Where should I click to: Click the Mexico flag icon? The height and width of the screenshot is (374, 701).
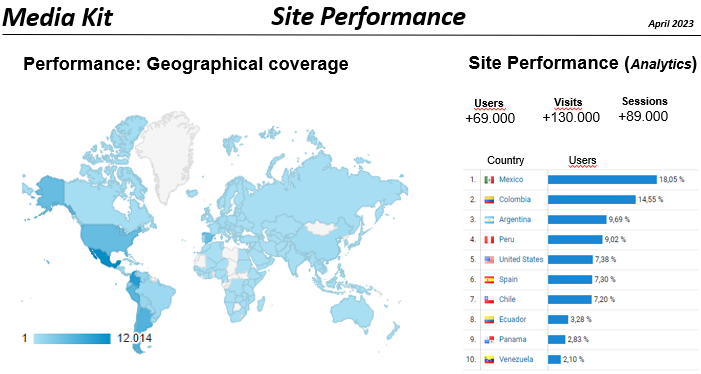click(x=489, y=180)
